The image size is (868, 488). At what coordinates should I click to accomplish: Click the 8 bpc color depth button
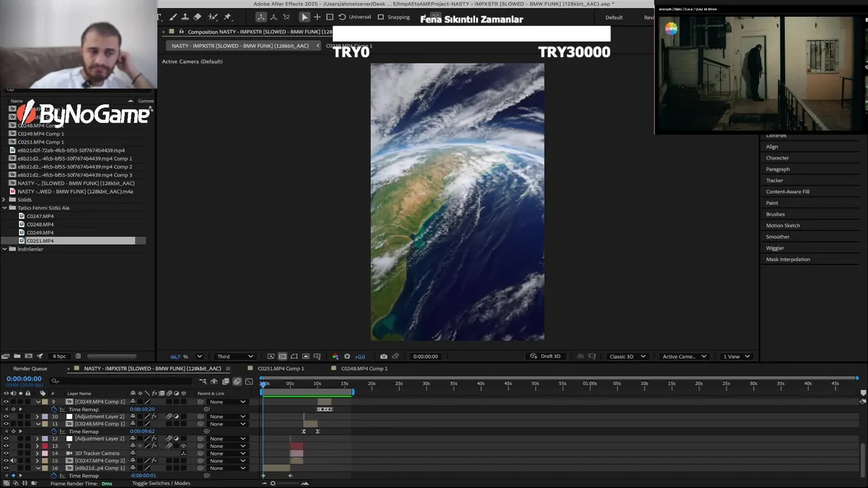pyautogui.click(x=60, y=357)
